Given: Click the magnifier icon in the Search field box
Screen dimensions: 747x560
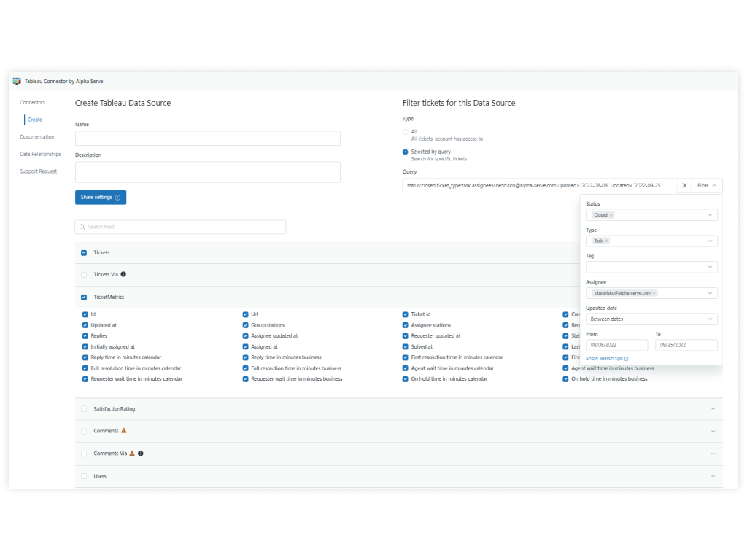Looking at the screenshot, I should (82, 227).
